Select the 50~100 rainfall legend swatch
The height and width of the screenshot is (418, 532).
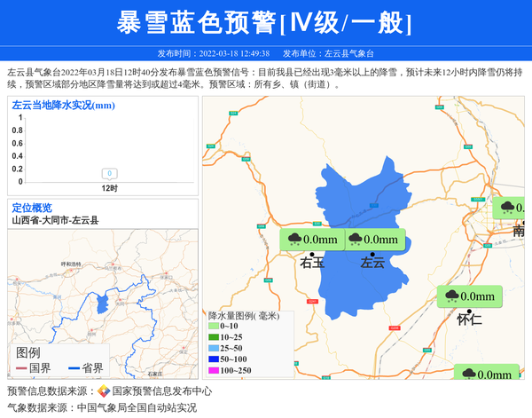(214, 359)
